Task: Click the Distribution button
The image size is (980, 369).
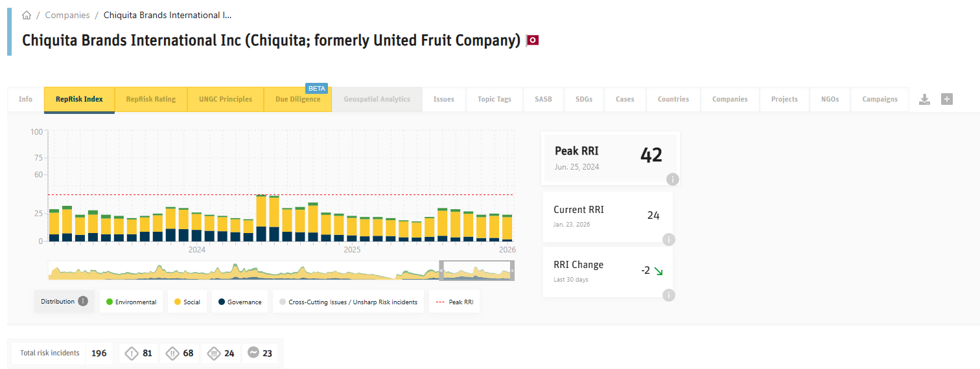Action: point(58,301)
